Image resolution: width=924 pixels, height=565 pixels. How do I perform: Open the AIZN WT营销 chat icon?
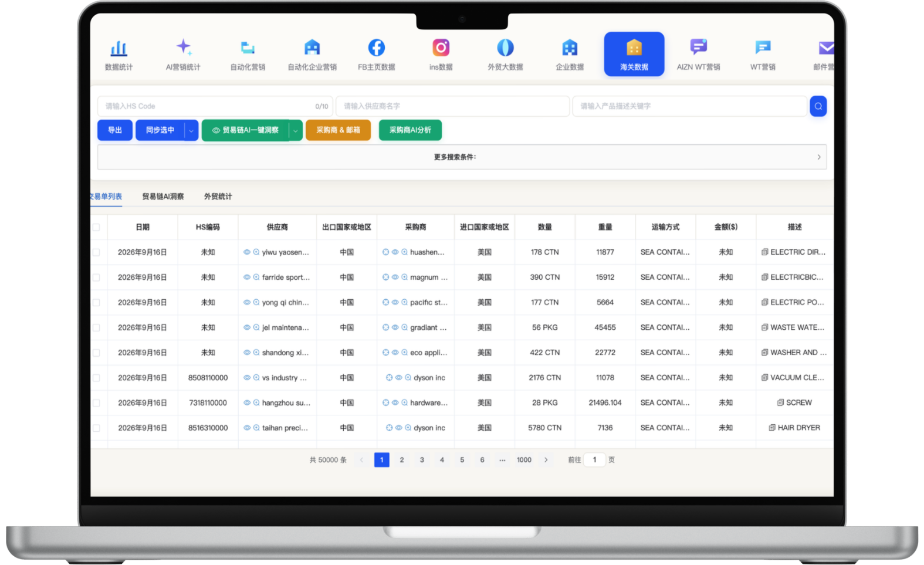(699, 47)
